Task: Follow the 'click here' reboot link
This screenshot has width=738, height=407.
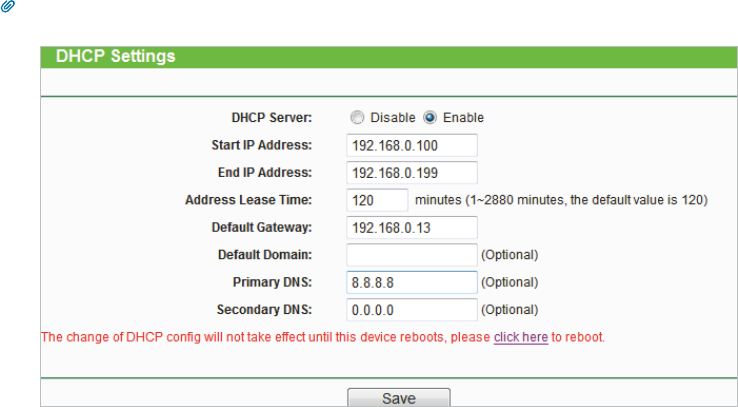Action: pyautogui.click(x=521, y=337)
